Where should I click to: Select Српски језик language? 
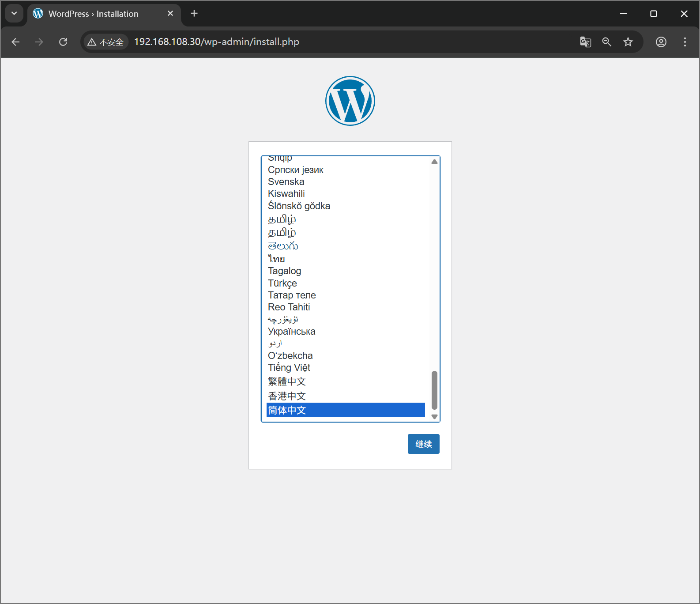(x=346, y=170)
